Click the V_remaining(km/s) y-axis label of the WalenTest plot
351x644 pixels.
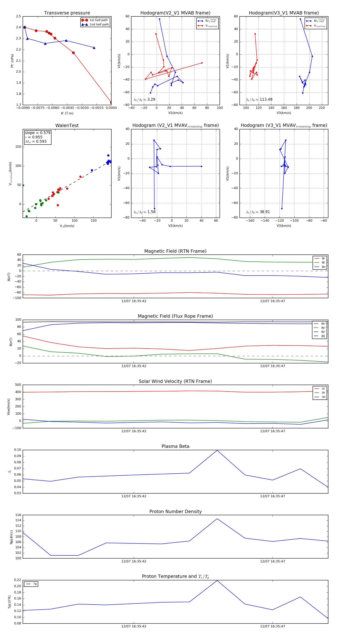pos(11,173)
